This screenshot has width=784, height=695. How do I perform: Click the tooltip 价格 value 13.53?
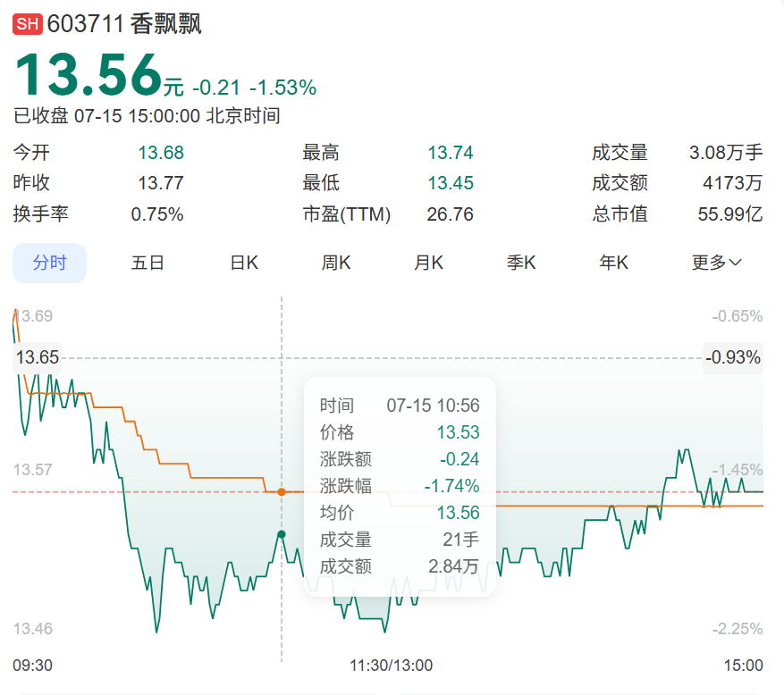[458, 432]
